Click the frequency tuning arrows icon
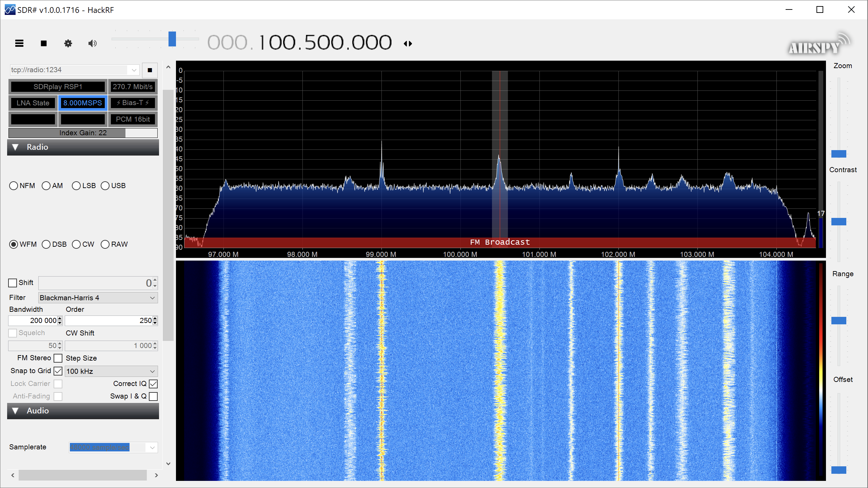The image size is (868, 488). pos(408,43)
